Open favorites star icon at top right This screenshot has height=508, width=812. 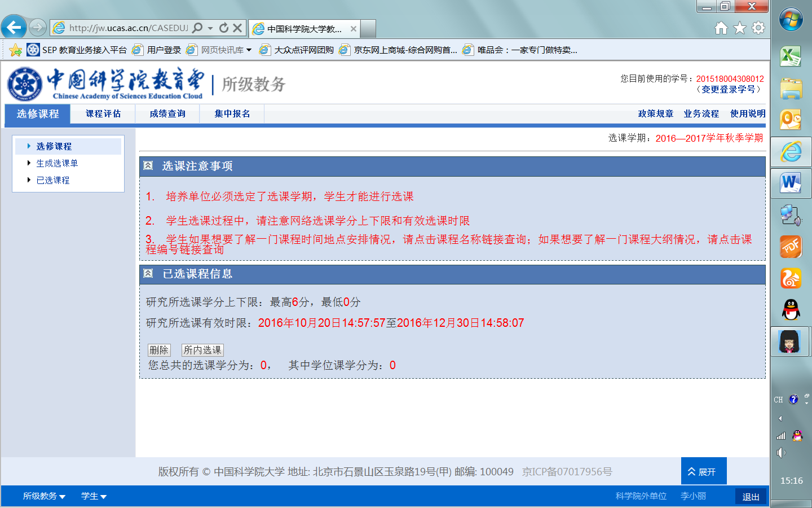pyautogui.click(x=740, y=28)
